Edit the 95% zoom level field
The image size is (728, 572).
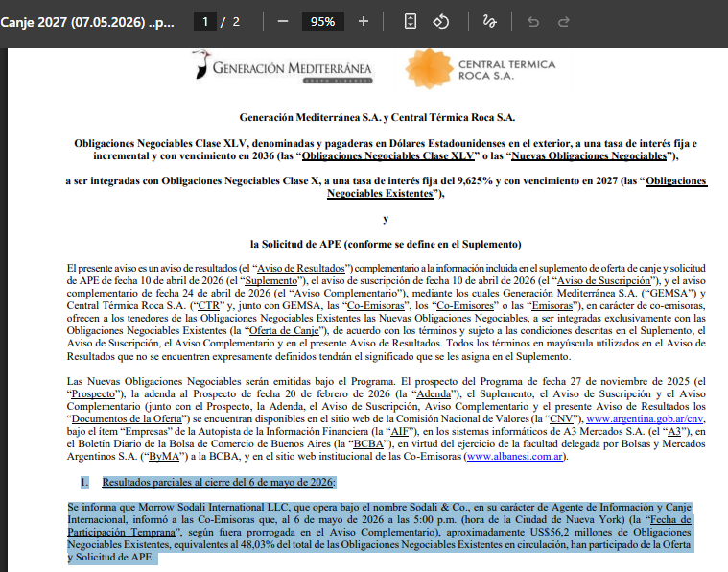pyautogui.click(x=322, y=21)
